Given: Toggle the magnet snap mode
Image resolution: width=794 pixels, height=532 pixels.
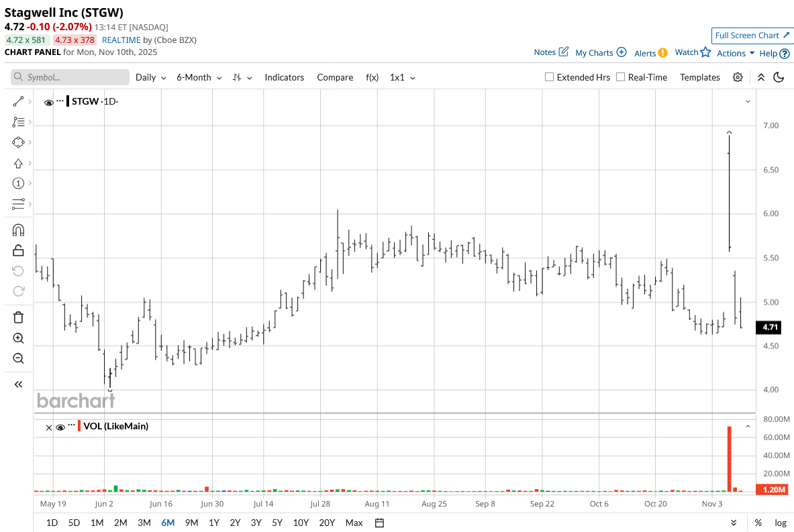Looking at the screenshot, I should click(x=18, y=230).
